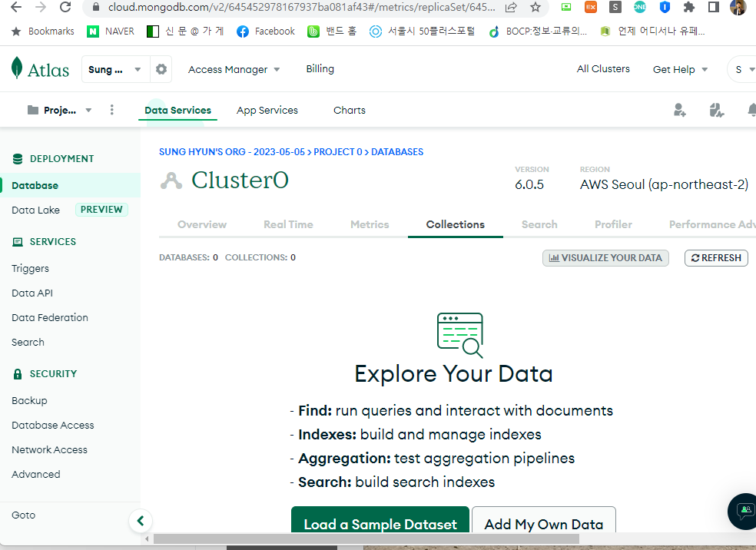
Task: Click the SECURITY padlock icon
Action: [18, 373]
